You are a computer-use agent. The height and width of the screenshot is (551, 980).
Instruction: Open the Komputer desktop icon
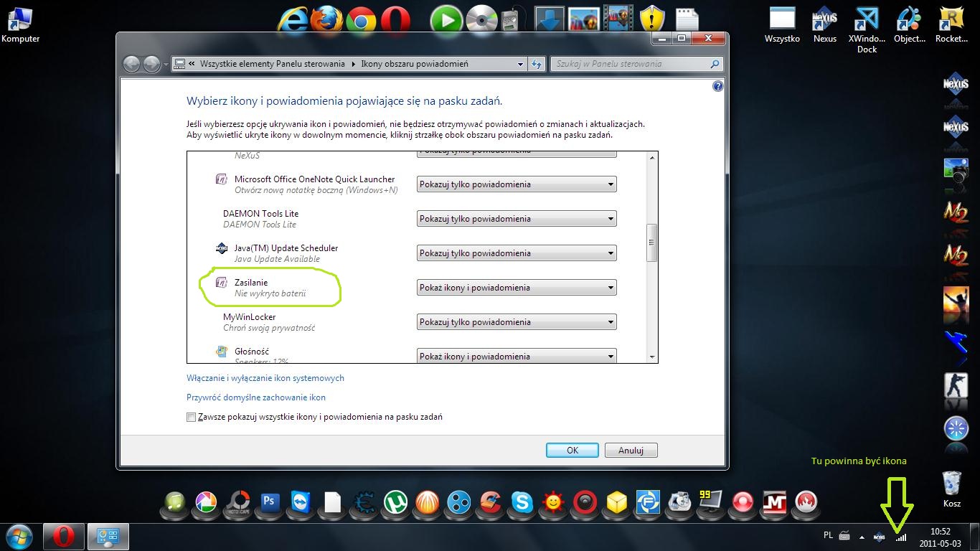pos(20,24)
